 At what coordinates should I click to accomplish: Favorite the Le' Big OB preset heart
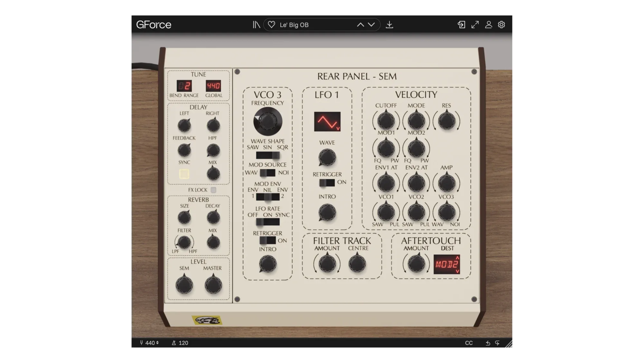point(271,25)
